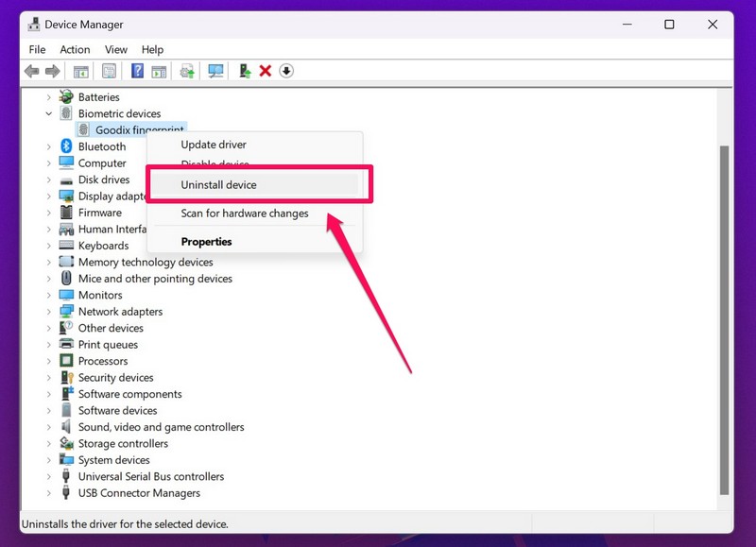Click the Forward arrow toolbar icon

click(53, 71)
